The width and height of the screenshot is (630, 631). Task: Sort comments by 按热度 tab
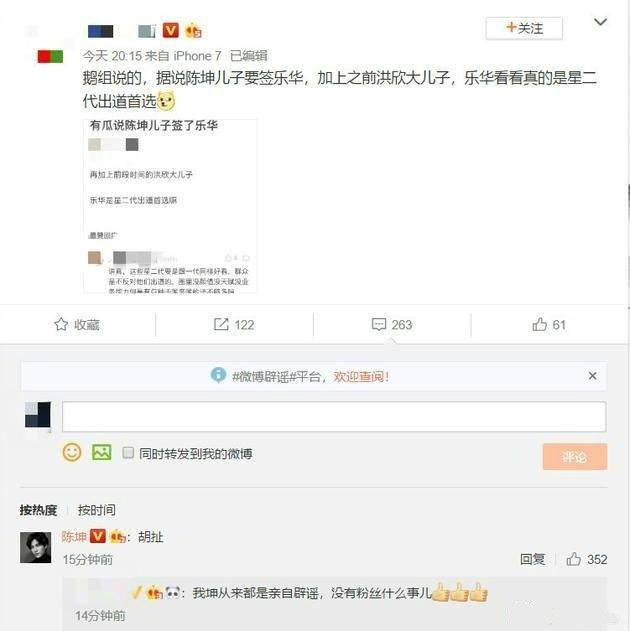pyautogui.click(x=39, y=510)
